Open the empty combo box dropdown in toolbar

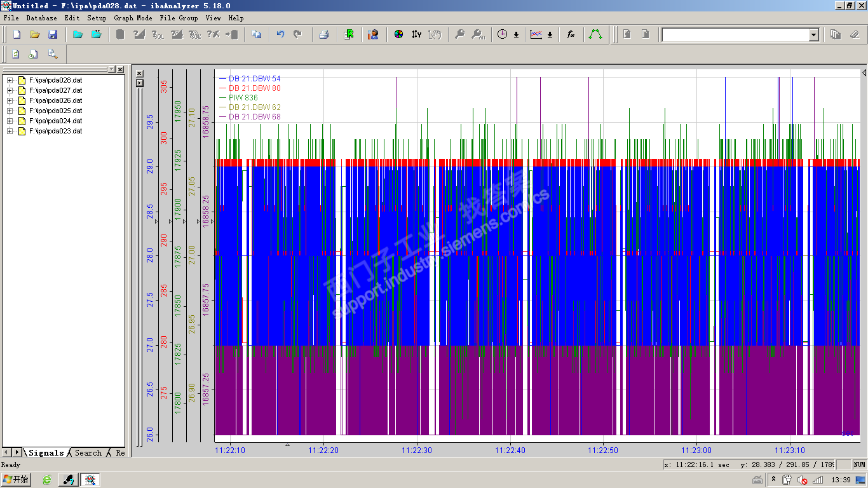(x=813, y=35)
